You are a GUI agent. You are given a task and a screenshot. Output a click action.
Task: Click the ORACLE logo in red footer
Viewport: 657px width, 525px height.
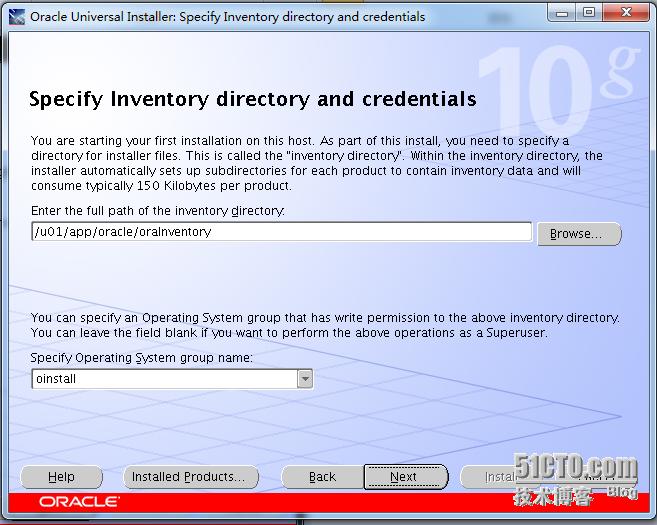click(x=79, y=502)
